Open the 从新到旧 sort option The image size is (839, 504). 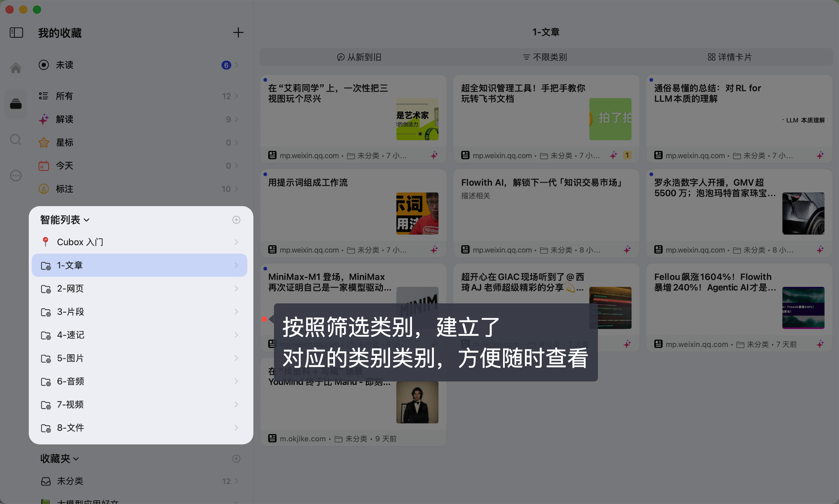point(359,57)
